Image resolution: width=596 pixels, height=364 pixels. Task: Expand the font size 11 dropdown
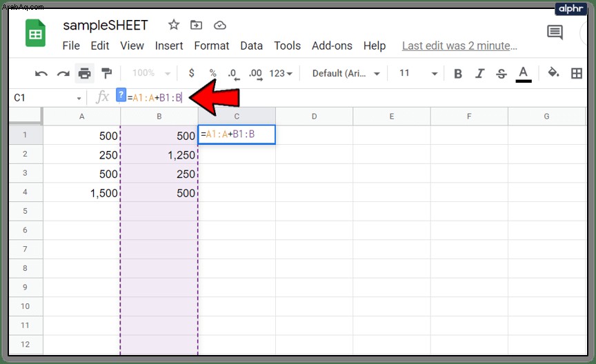coord(418,73)
